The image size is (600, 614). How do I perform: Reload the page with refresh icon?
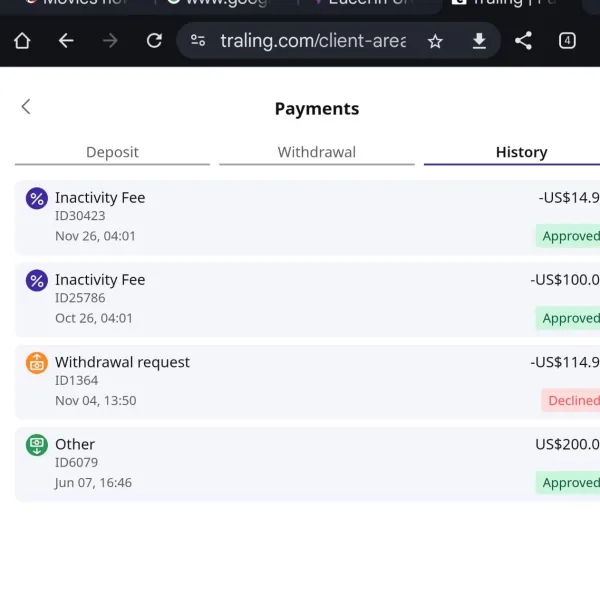pos(154,41)
